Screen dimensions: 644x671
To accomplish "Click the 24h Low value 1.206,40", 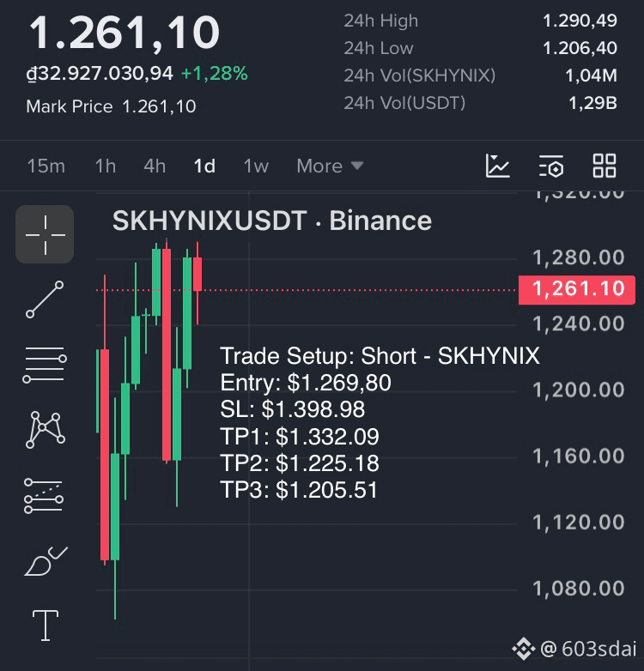I will click(580, 48).
